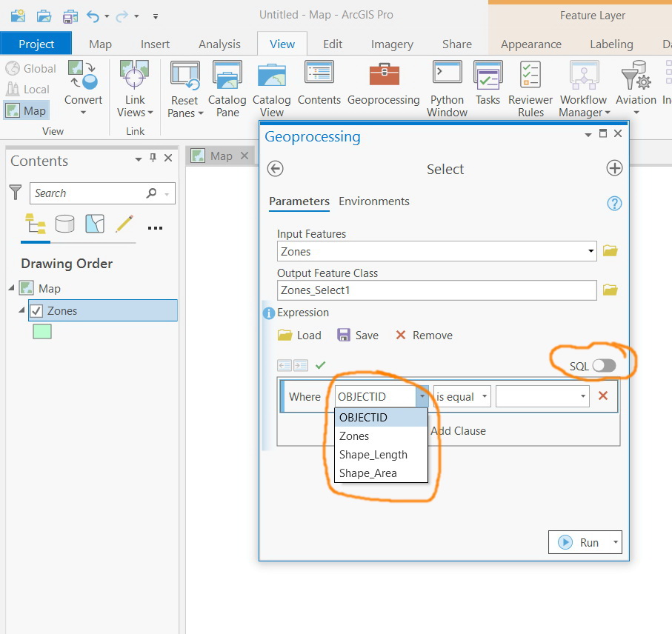The image size is (672, 634).
Task: Open the Customize Quick Access Toolbar arrow
Action: coord(156,17)
